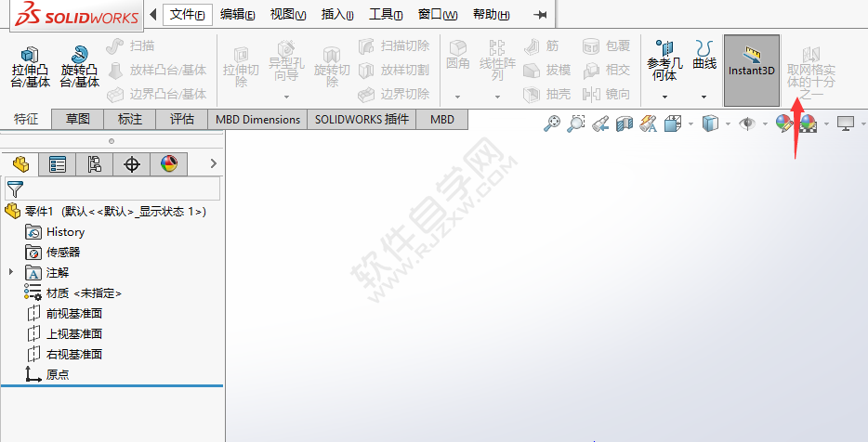Image resolution: width=868 pixels, height=442 pixels.
Task: Open the DisplayManager color ball tab
Action: (x=169, y=163)
